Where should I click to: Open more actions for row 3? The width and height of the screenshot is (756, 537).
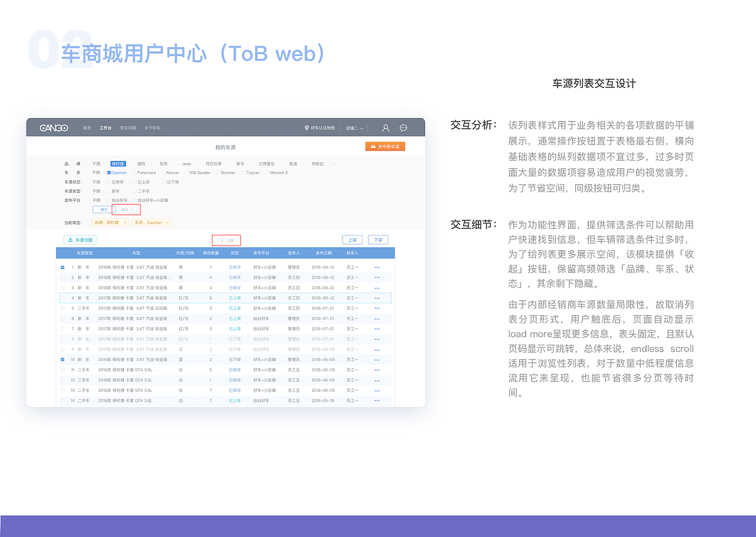(x=377, y=288)
